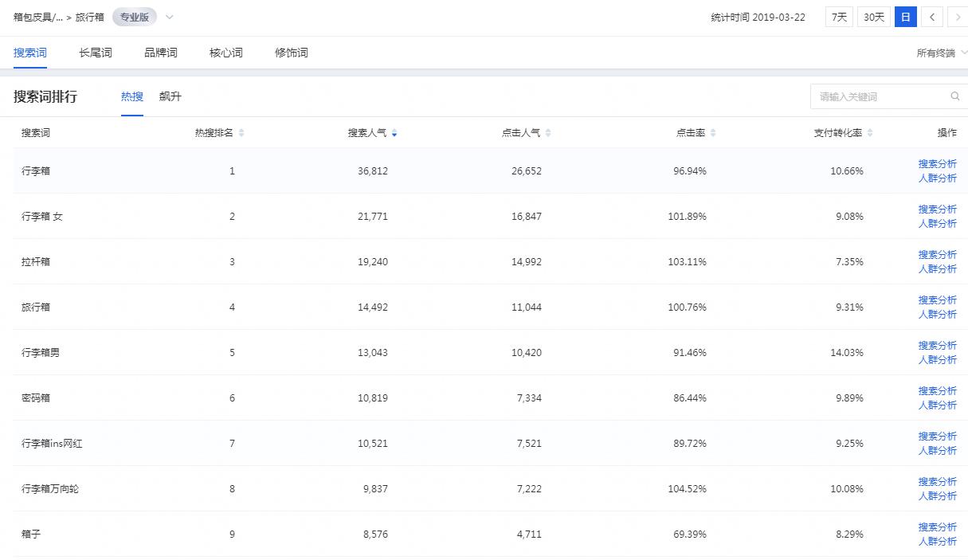Sort by 点击人气 with the sort arrow icon

(x=549, y=133)
